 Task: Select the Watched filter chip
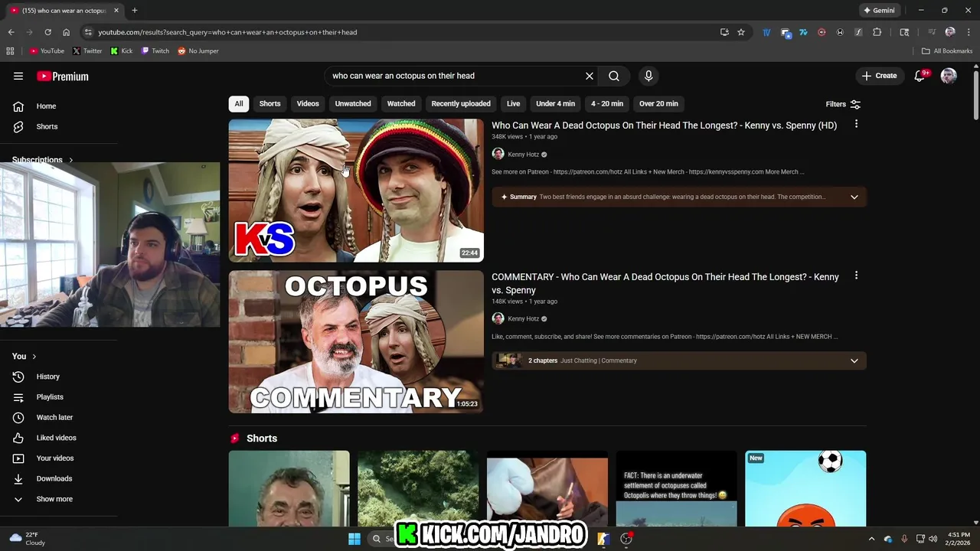click(x=401, y=103)
